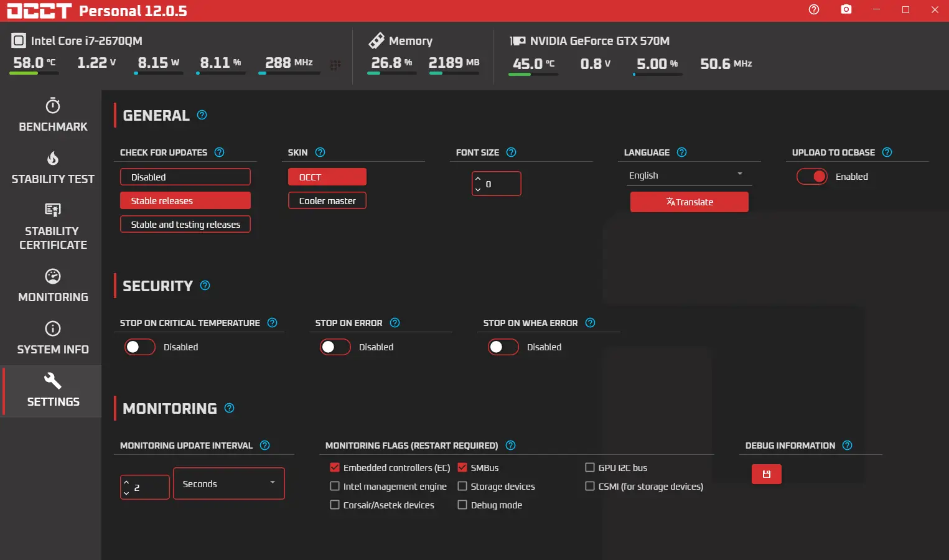Click the Stability Test flame icon
Image resolution: width=949 pixels, height=560 pixels.
tap(53, 158)
